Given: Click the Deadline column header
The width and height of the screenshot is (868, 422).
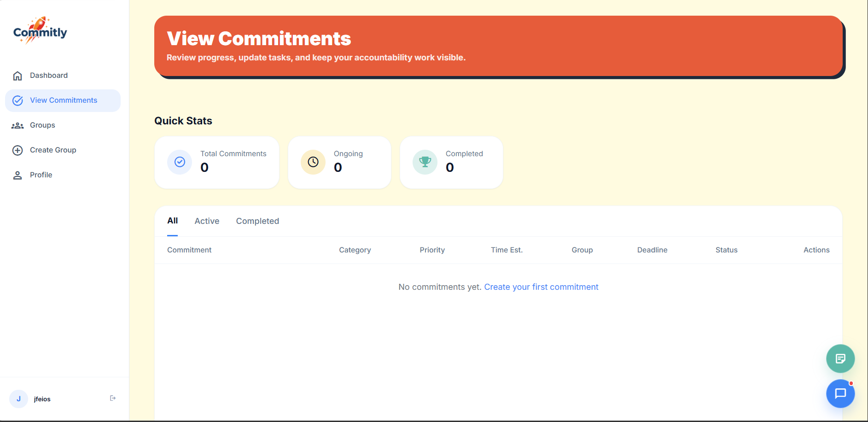Looking at the screenshot, I should point(652,250).
